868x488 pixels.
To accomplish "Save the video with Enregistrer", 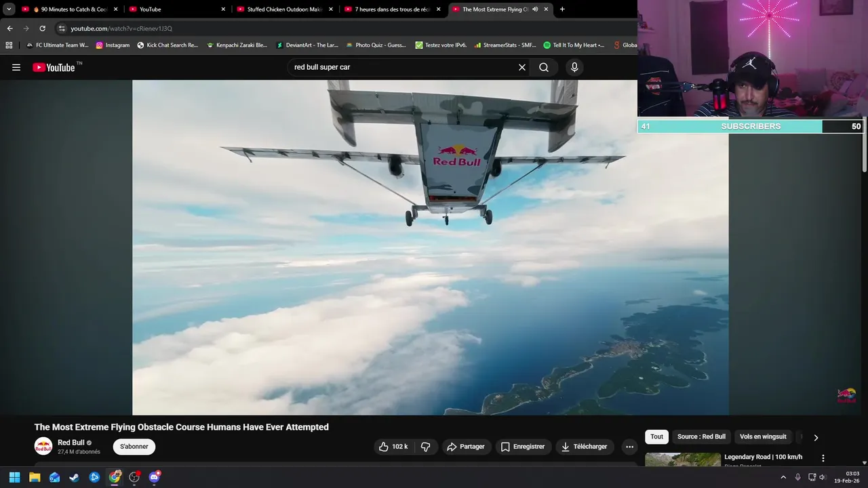I will click(523, 447).
